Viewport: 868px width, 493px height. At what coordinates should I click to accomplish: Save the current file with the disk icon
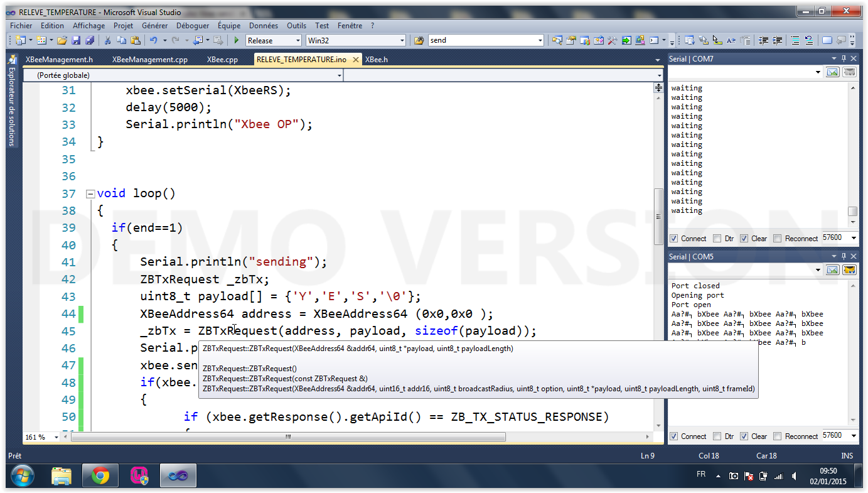[x=75, y=40]
